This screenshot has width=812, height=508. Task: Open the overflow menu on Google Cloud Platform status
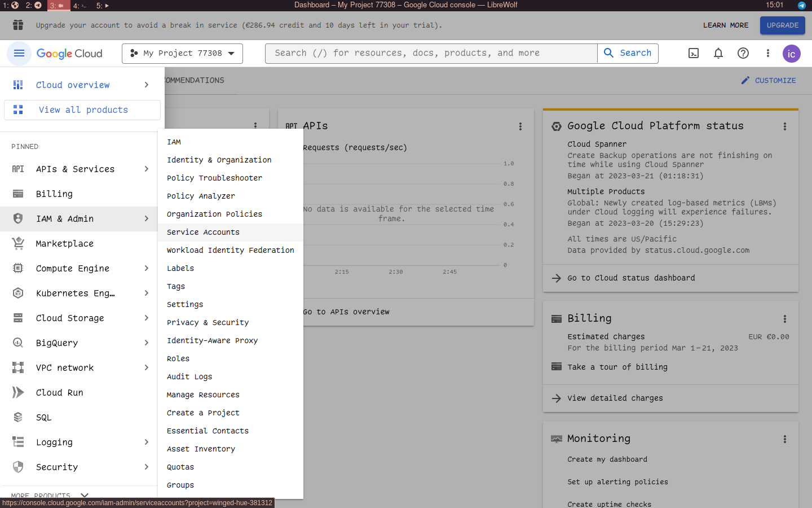pyautogui.click(x=784, y=126)
